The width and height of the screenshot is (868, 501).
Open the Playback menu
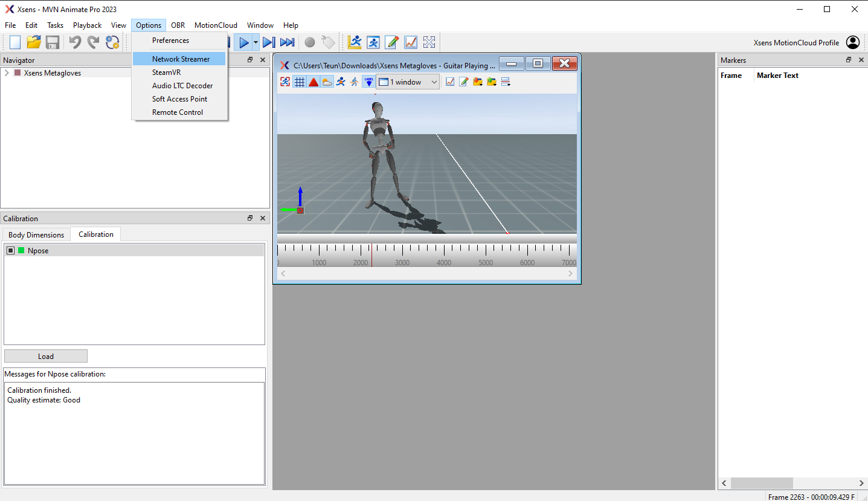point(88,25)
